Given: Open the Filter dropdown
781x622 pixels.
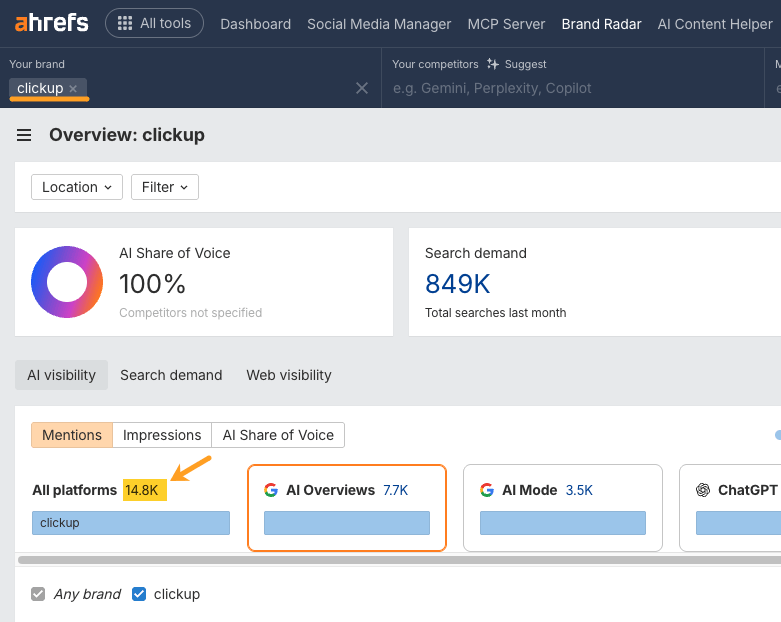Looking at the screenshot, I should coord(165,187).
